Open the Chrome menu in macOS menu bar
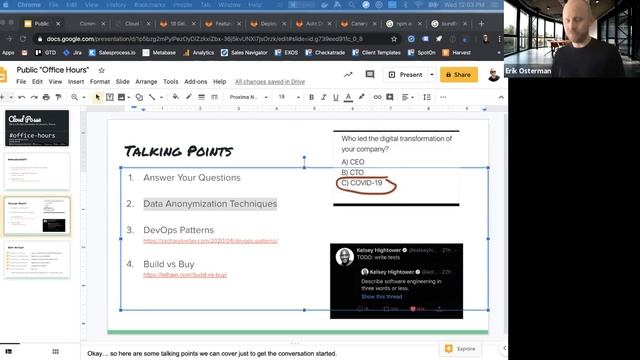 pos(29,5)
